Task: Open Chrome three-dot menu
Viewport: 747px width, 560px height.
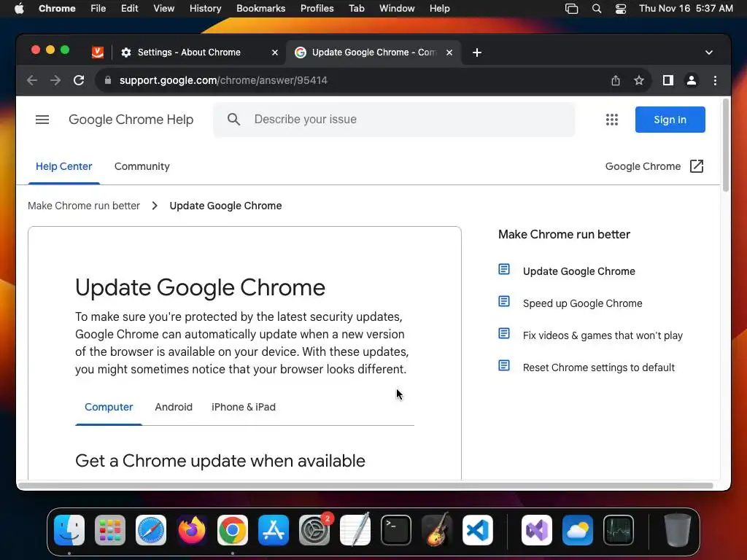Action: point(715,80)
